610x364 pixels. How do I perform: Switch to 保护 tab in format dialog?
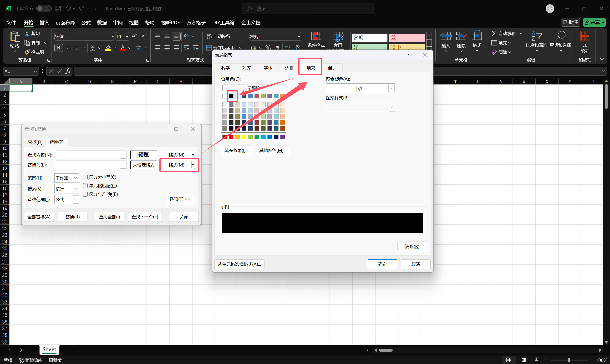[332, 68]
